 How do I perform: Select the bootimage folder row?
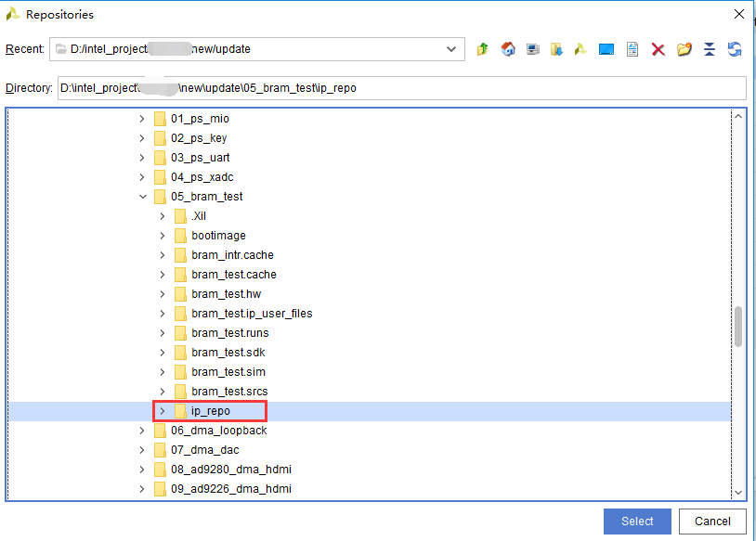(x=370, y=236)
